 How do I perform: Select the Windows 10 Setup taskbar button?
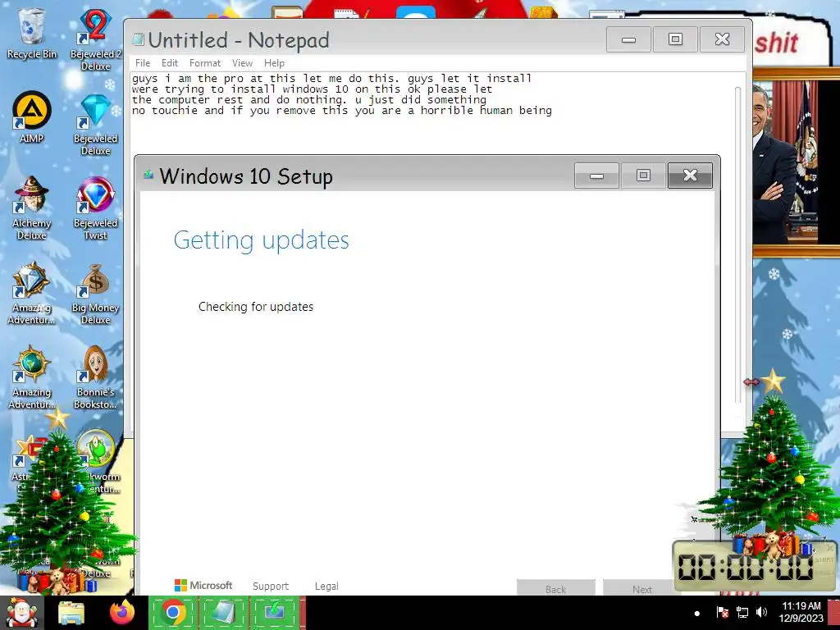coord(275,612)
